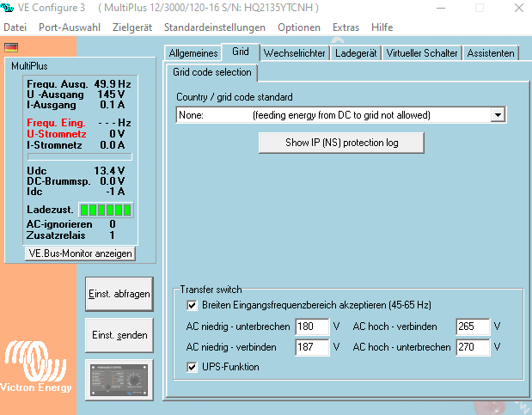
Task: Switch to the Allgemeines tab
Action: (x=193, y=53)
